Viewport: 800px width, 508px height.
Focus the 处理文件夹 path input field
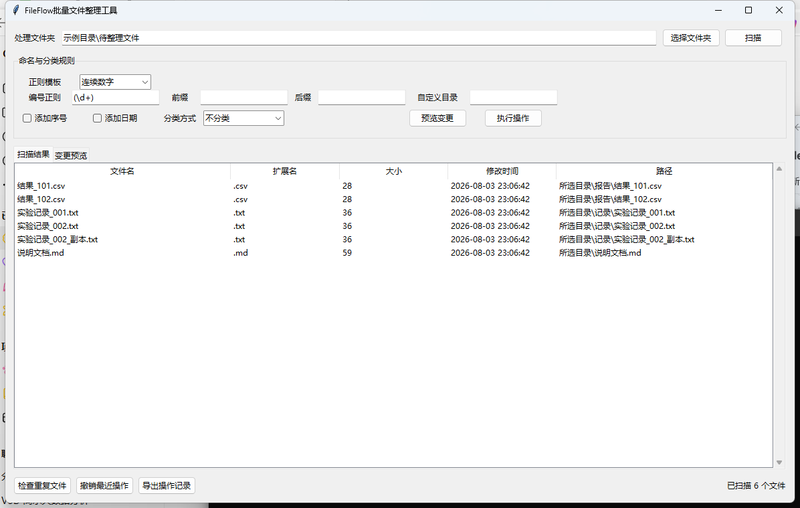[x=359, y=38]
